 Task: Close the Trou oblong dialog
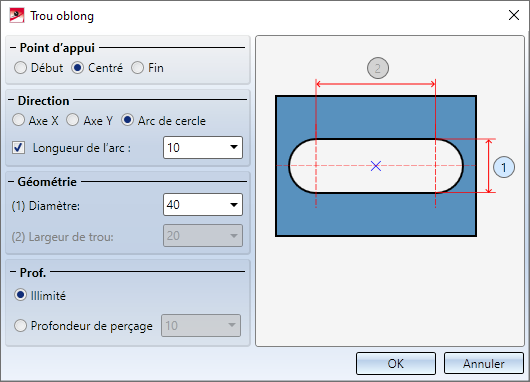pyautogui.click(x=514, y=15)
